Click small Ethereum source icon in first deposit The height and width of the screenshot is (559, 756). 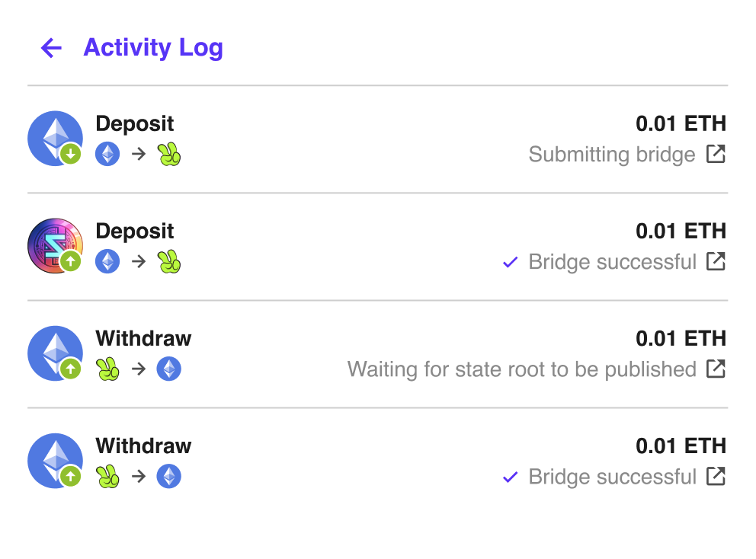107,154
